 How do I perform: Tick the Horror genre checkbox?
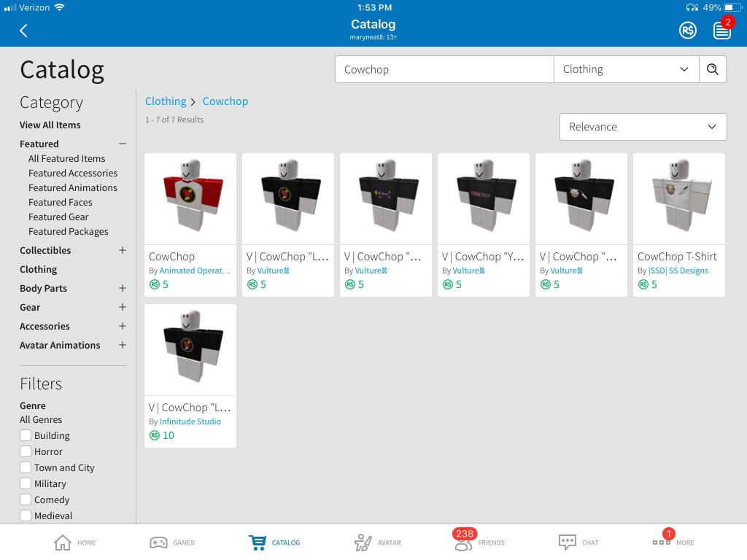coord(26,451)
